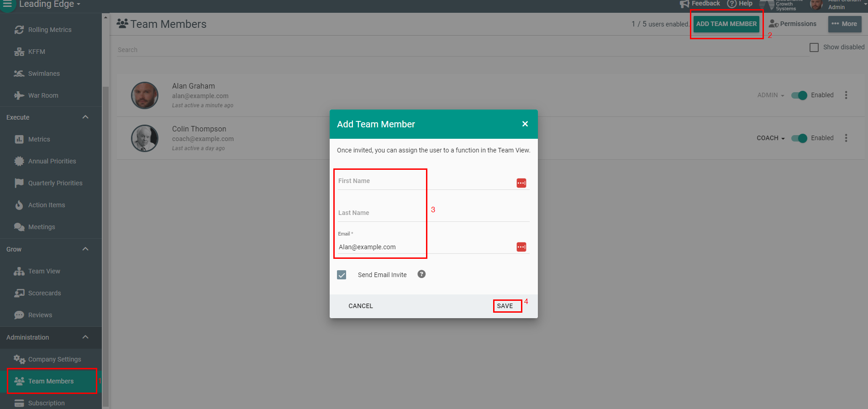Click the help icon beside Send Email Invite

[x=421, y=274]
